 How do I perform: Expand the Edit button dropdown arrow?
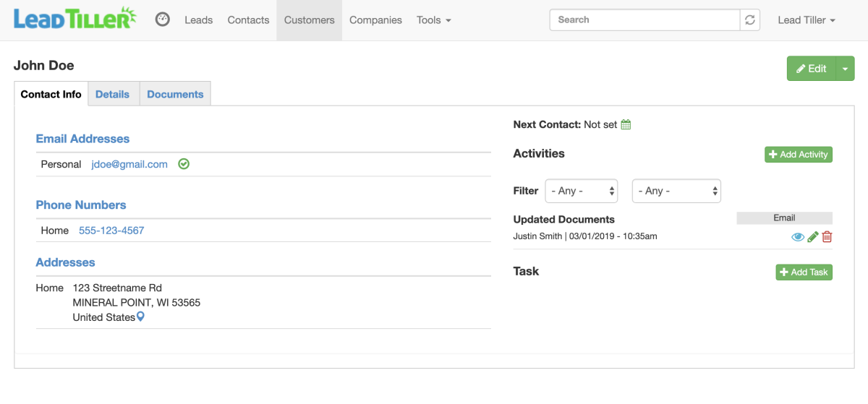pyautogui.click(x=846, y=69)
